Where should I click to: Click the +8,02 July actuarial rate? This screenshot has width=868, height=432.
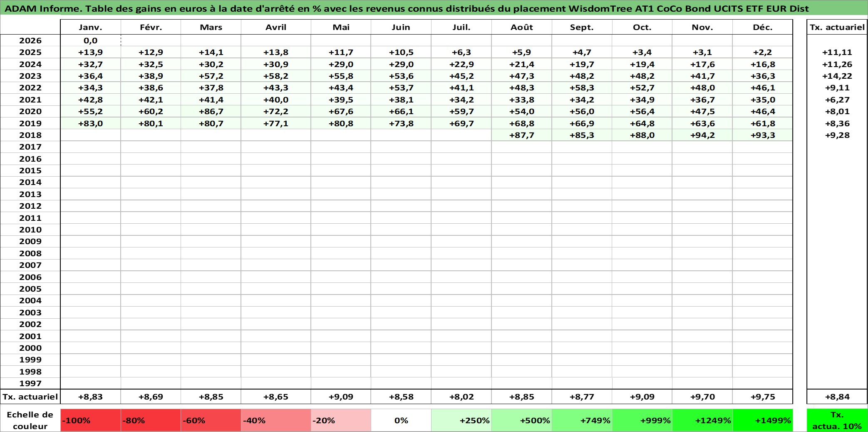click(461, 397)
